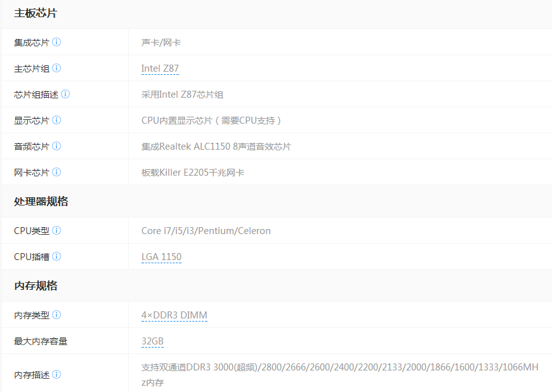The width and height of the screenshot is (552, 392).
Task: Click the 最大内存容量 row label
Action: (41, 341)
